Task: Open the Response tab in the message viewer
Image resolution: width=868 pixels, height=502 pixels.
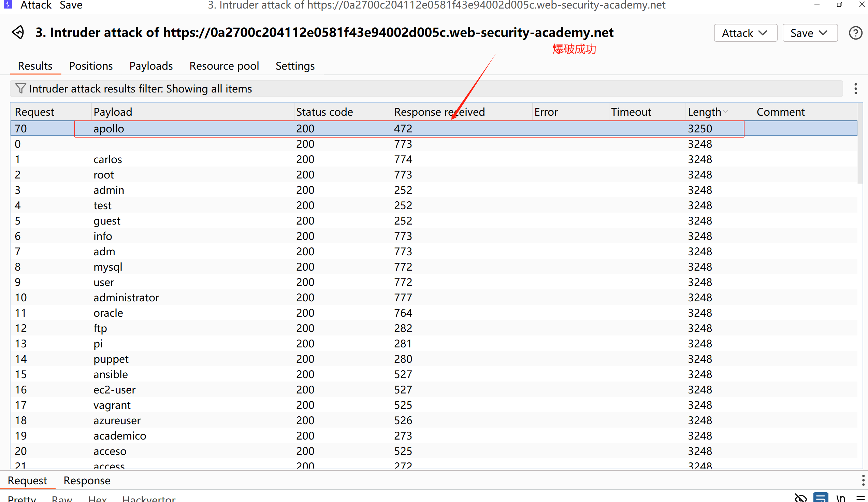Action: 87,480
